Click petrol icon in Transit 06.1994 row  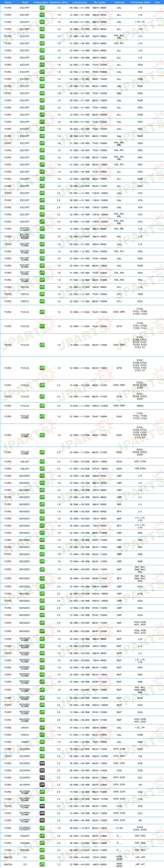42,836
